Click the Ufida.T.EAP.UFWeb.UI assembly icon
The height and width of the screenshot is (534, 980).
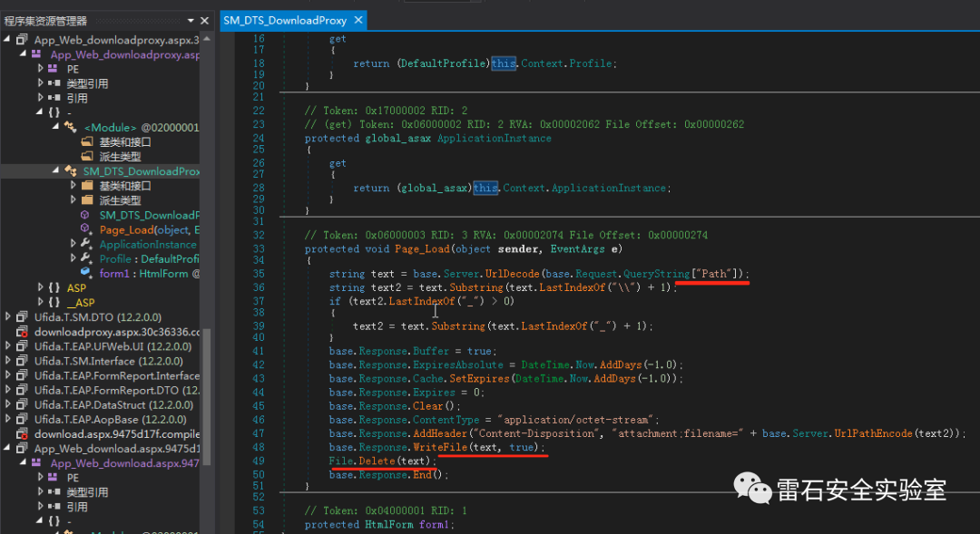point(22,346)
